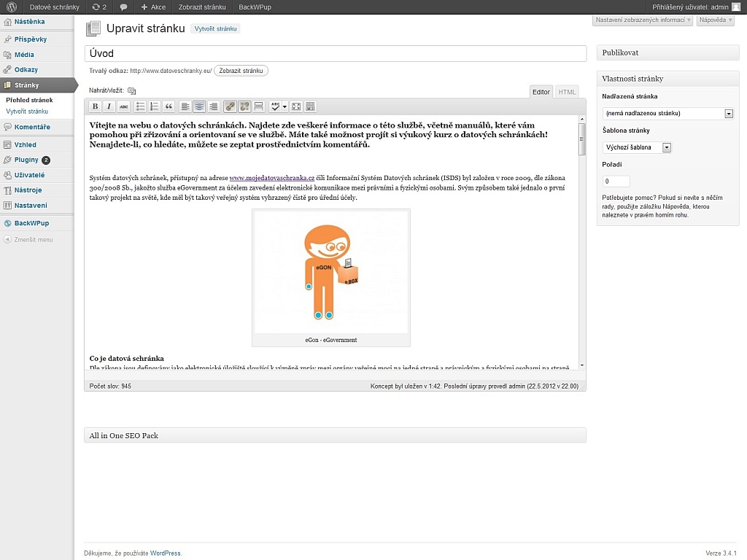Toggle bold formatting in editor toolbar
Viewport: 747px width, 560px height.
[x=95, y=106]
